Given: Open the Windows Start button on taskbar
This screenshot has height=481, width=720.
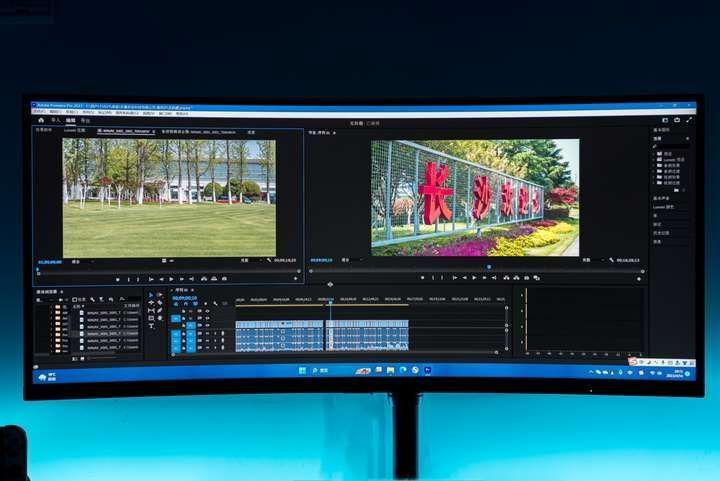Looking at the screenshot, I should pyautogui.click(x=302, y=370).
